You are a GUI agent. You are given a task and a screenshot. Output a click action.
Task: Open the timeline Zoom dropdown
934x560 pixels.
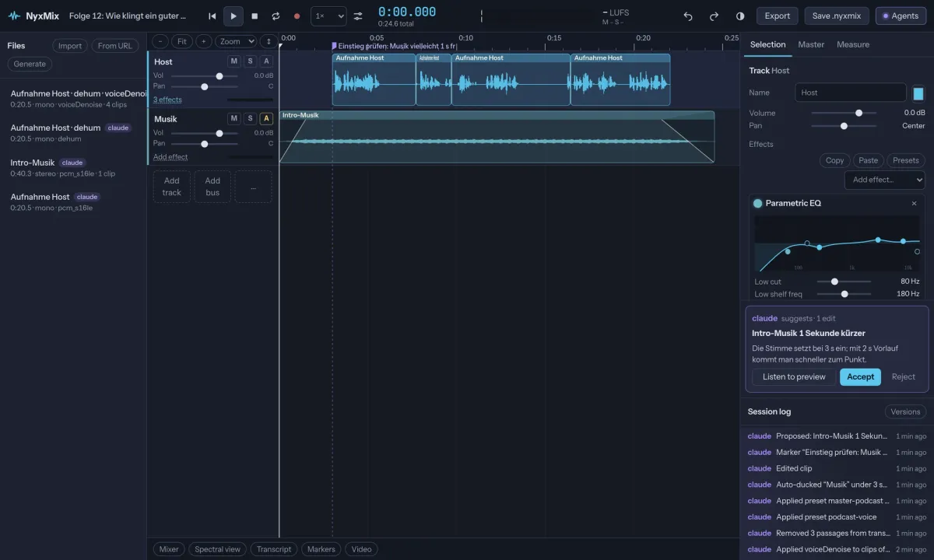click(x=236, y=41)
